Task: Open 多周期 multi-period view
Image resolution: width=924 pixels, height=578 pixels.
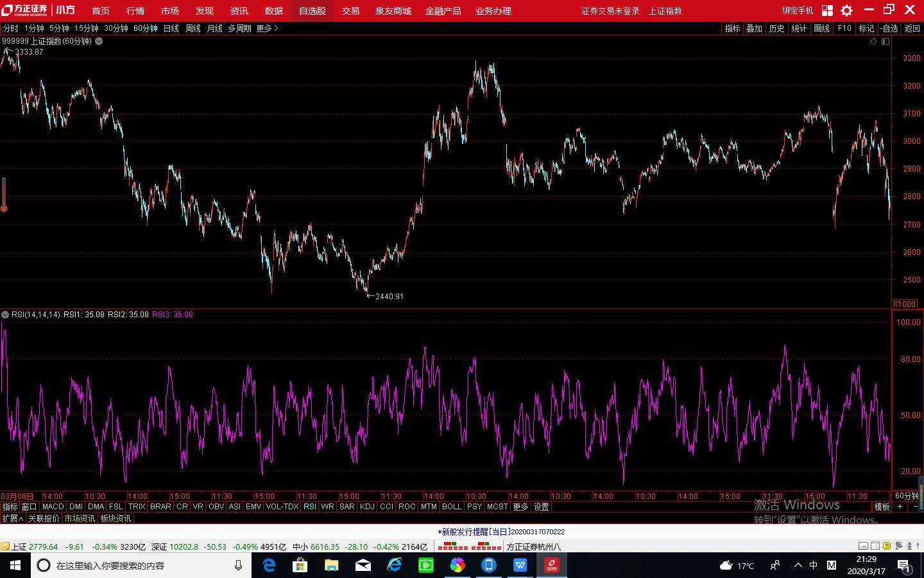Action: coord(240,28)
